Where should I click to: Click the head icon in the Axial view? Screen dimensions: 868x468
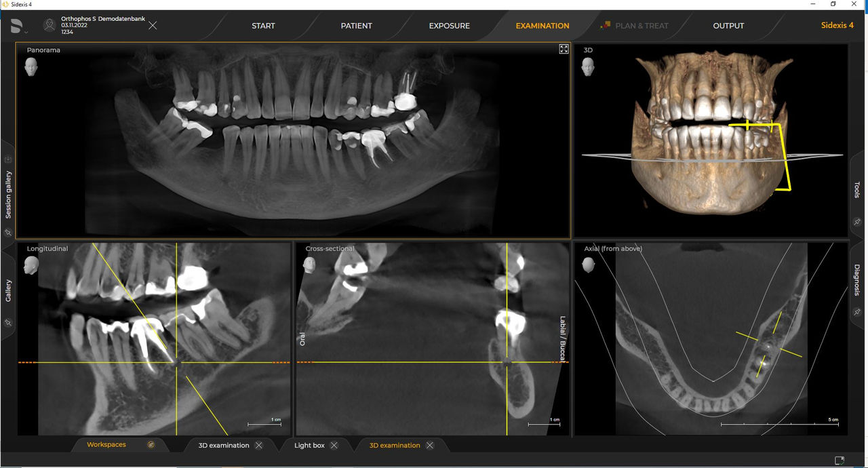[x=587, y=265]
